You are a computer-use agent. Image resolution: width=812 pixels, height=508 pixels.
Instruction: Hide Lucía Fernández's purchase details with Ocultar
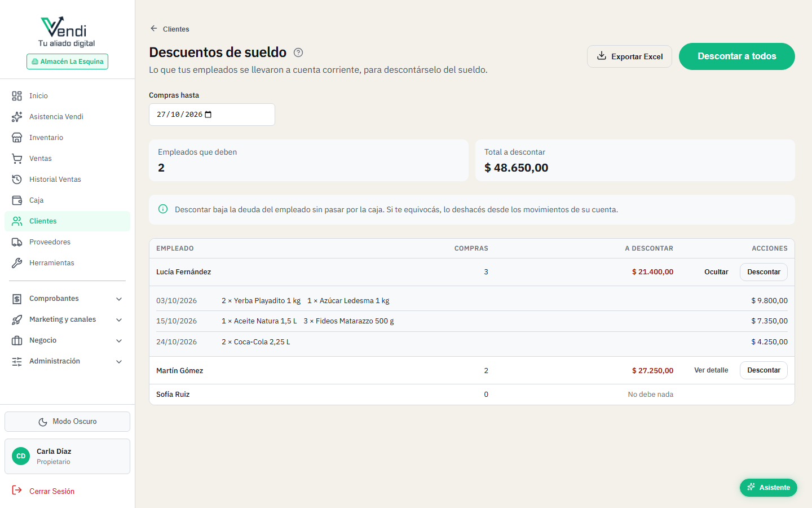pyautogui.click(x=716, y=272)
